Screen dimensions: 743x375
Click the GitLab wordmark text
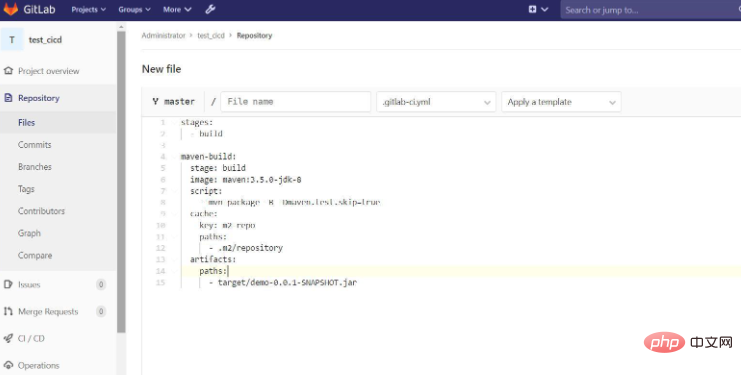click(x=39, y=9)
